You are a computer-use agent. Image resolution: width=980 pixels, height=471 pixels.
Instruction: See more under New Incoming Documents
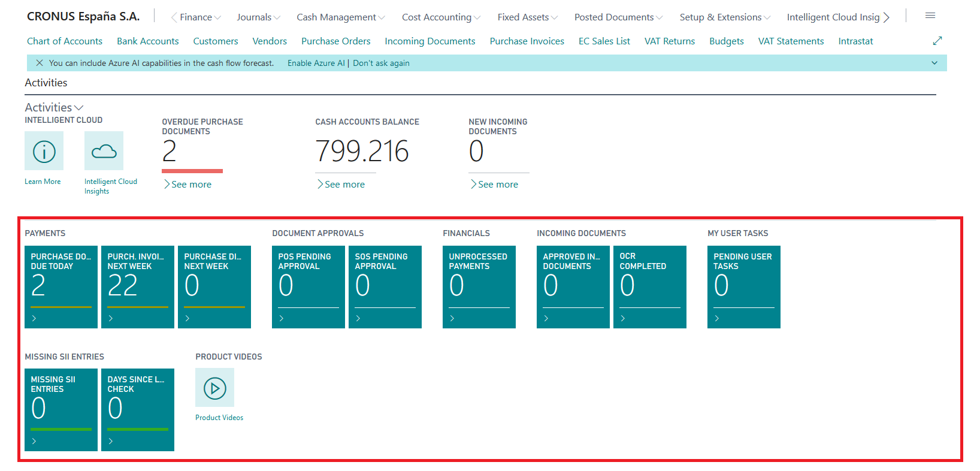(x=494, y=185)
